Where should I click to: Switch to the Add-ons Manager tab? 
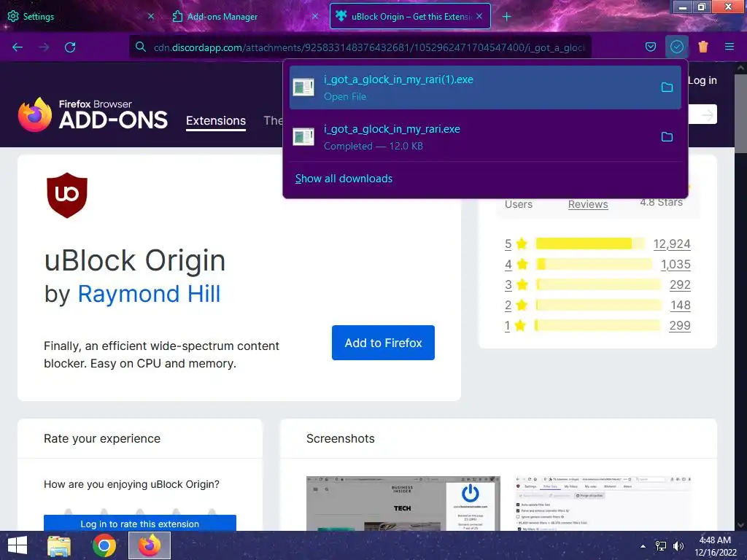pos(245,16)
